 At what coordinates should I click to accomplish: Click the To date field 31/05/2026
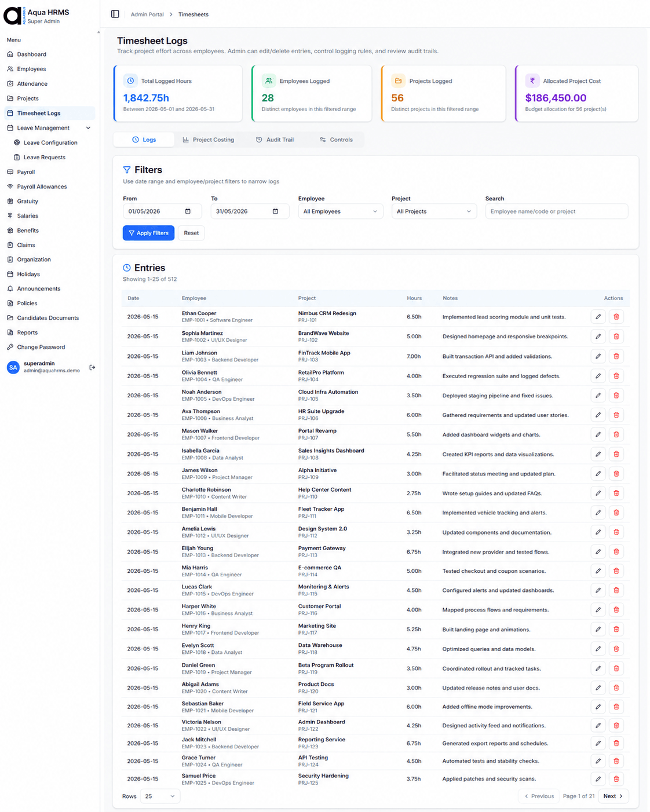250,211
